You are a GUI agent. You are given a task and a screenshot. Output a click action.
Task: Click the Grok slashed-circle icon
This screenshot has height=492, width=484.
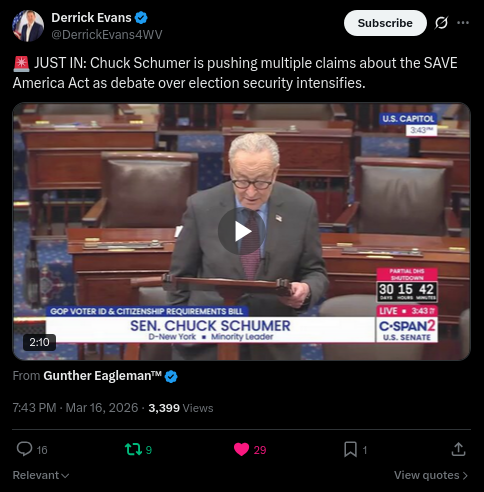click(x=441, y=23)
